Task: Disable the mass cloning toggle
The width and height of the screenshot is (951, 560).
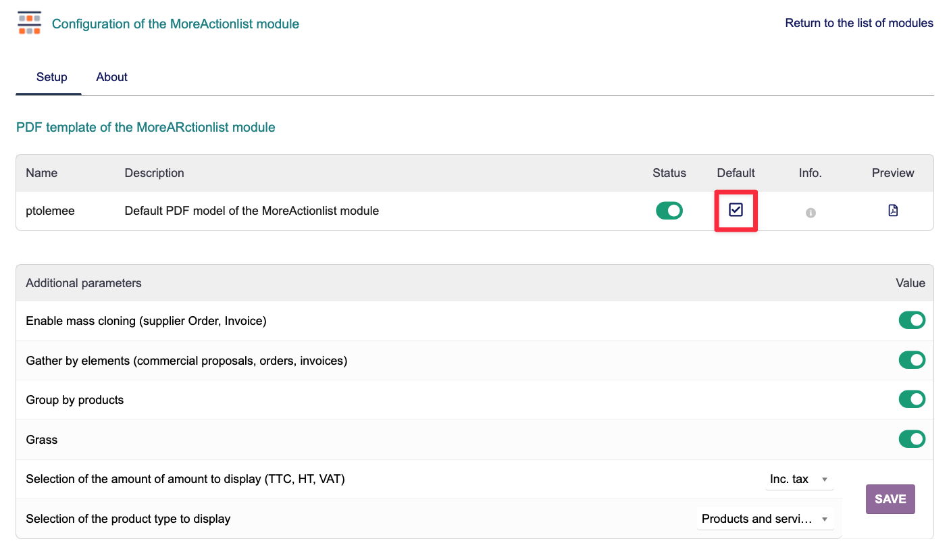Action: (x=911, y=320)
